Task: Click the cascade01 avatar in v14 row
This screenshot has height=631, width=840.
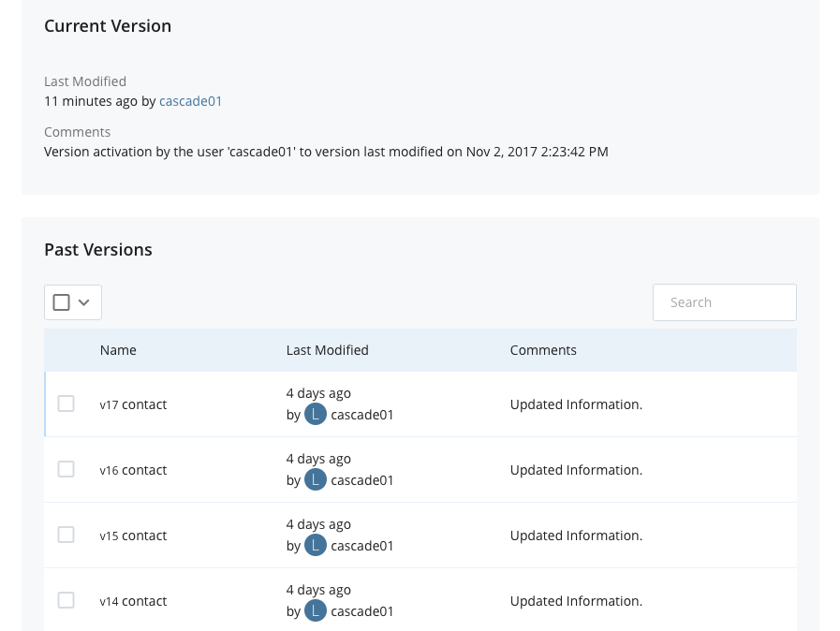Action: point(316,611)
